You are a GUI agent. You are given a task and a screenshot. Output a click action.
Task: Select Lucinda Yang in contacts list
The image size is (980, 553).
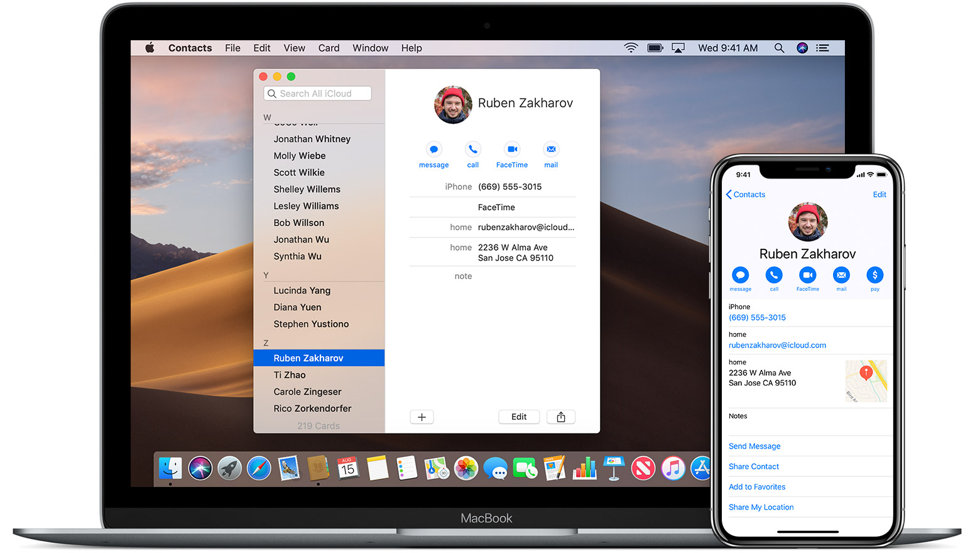302,290
